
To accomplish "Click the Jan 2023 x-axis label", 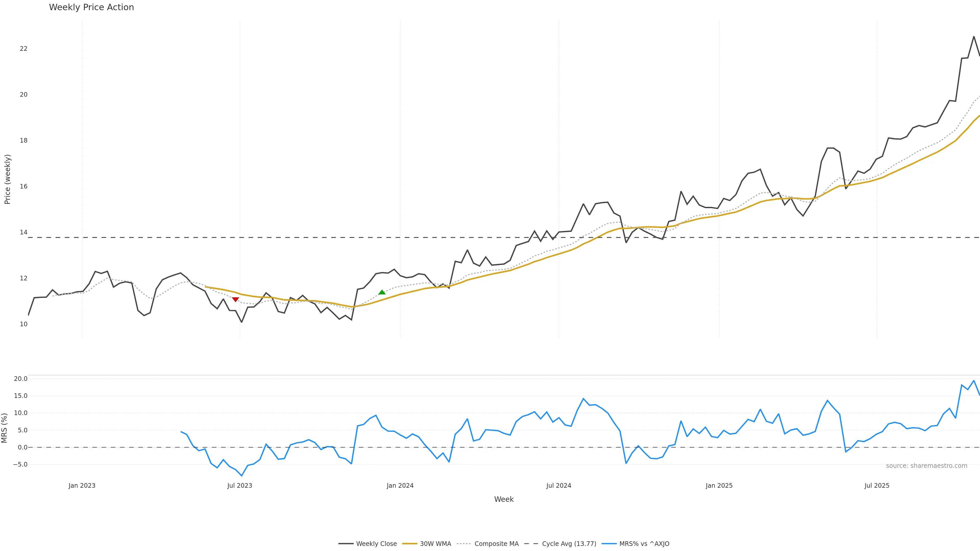I will (82, 486).
